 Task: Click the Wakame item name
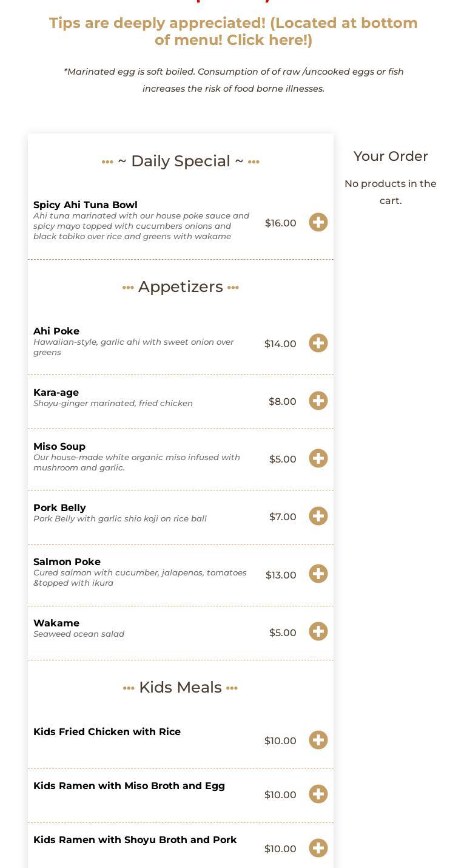pyautogui.click(x=56, y=623)
